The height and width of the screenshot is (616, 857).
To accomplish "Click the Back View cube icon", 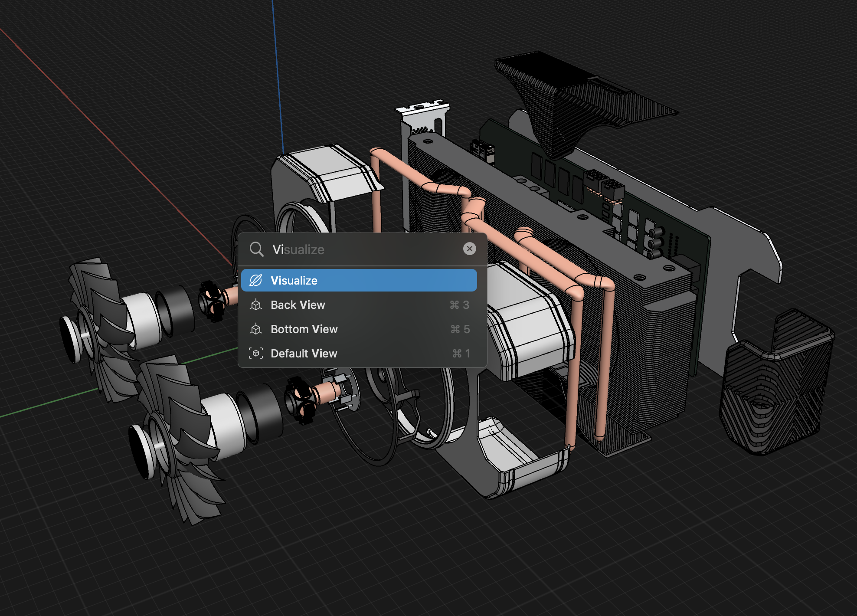I will (x=256, y=305).
